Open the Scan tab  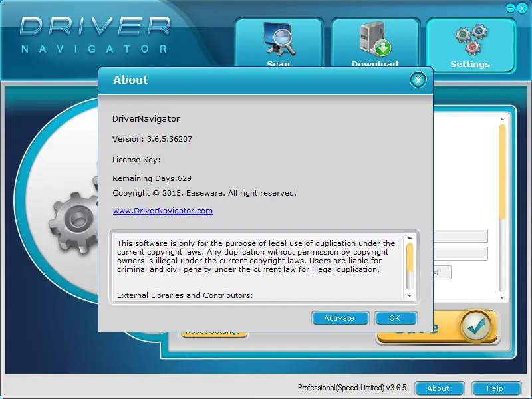[278, 43]
